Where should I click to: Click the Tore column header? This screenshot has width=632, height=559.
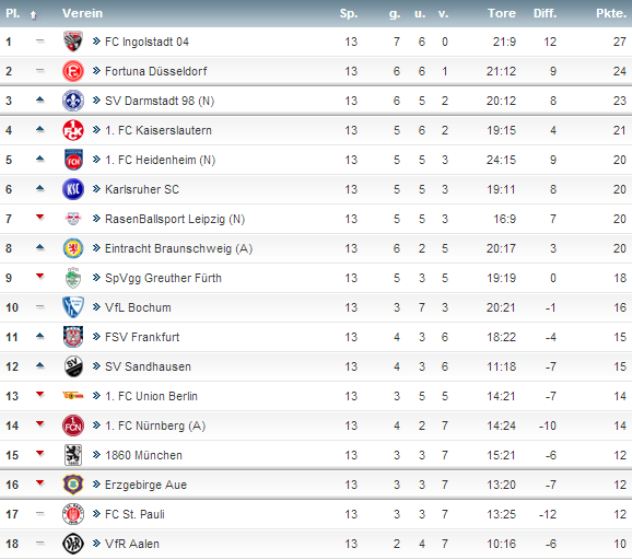[x=501, y=14]
